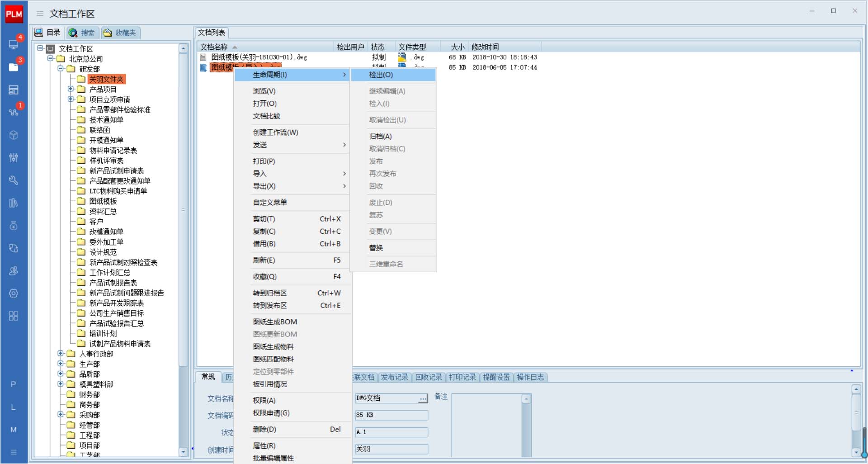Click the wrench tool icon in sidebar

click(x=14, y=180)
